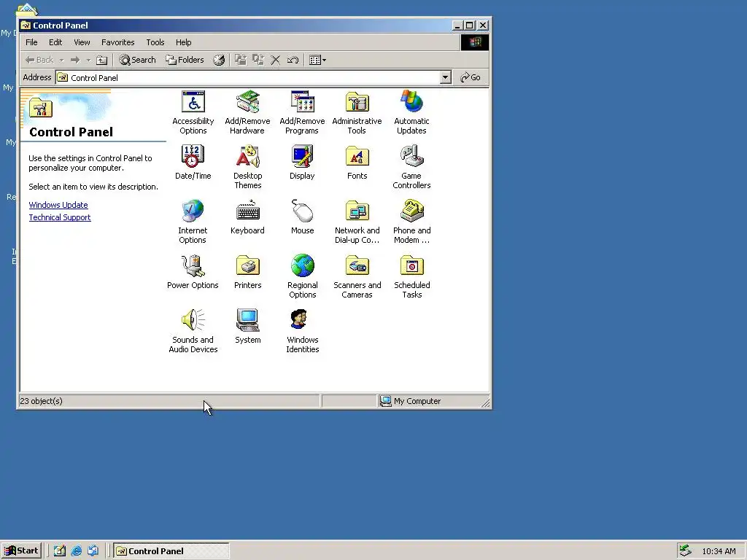Open the Keyboard applet
The width and height of the screenshot is (747, 560).
[248, 217]
